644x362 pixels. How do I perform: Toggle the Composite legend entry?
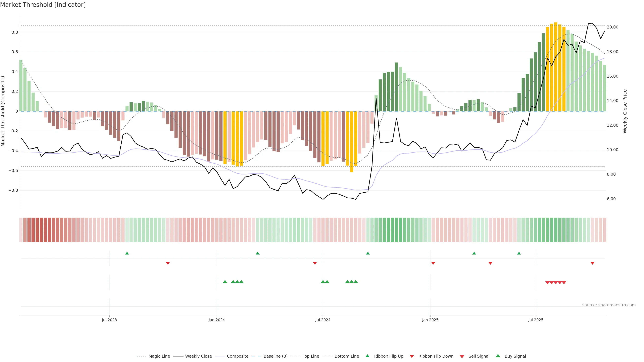coord(237,356)
